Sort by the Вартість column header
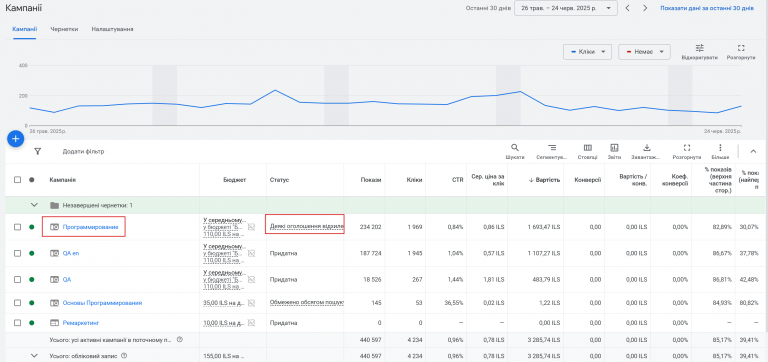768x362 pixels. tap(544, 180)
